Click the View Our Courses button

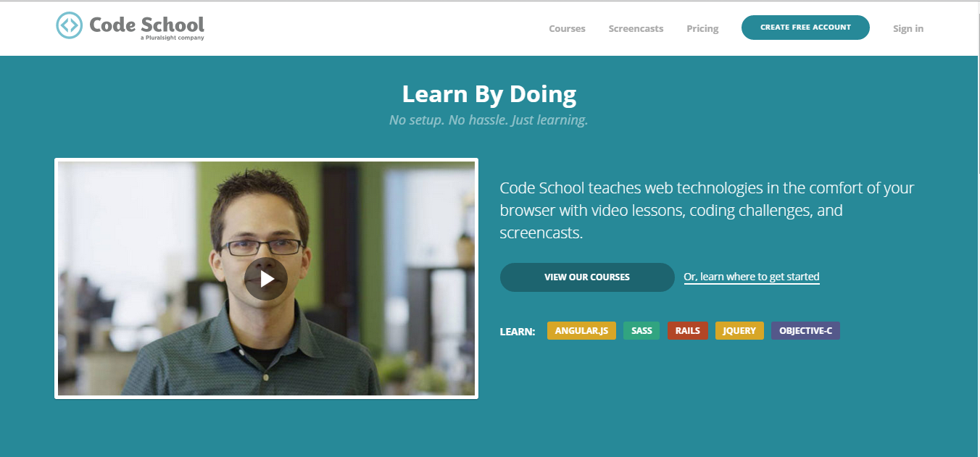pos(587,277)
